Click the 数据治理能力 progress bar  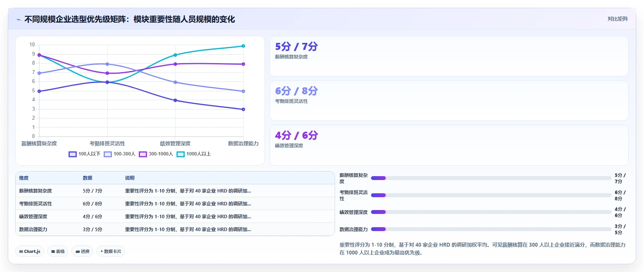491,229
